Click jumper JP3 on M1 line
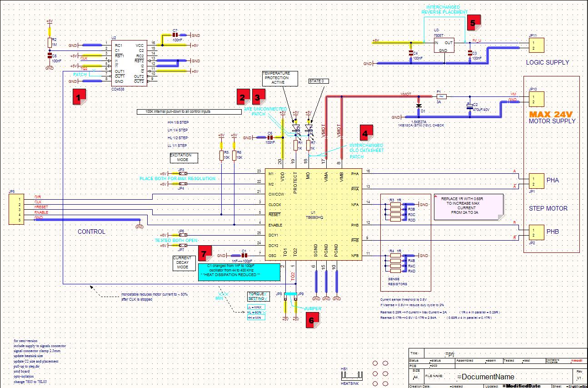 pos(181,173)
